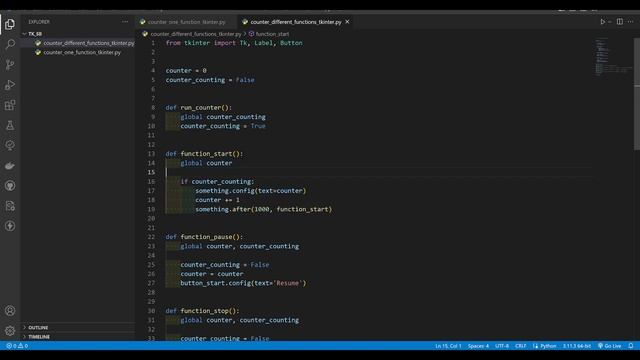The width and height of the screenshot is (640, 360).
Task: Open the Thunder Client lightning view
Action: (10, 226)
